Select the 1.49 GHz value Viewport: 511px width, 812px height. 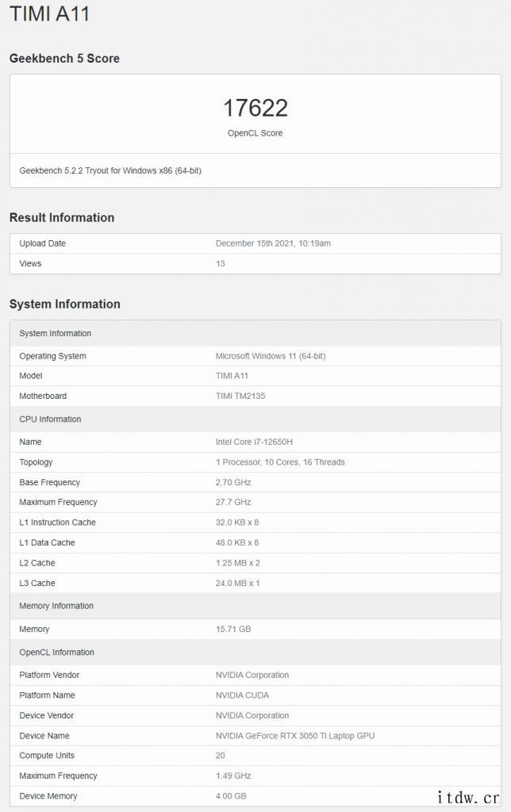(x=233, y=776)
